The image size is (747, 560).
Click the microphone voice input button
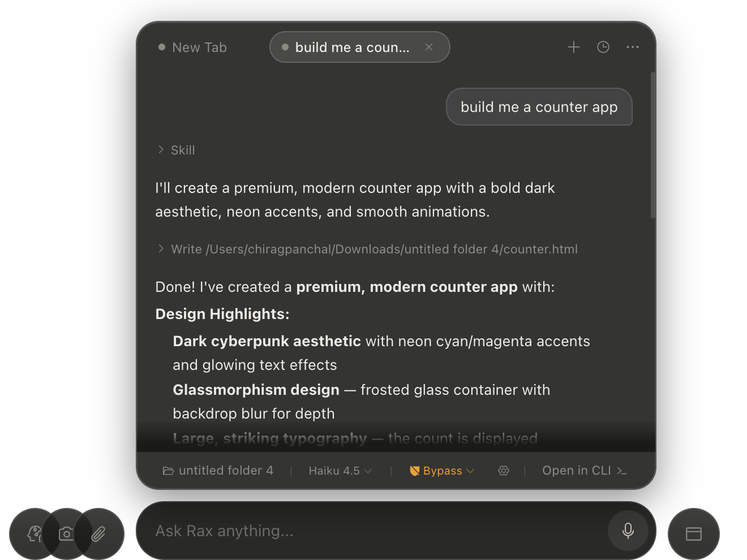click(x=628, y=531)
